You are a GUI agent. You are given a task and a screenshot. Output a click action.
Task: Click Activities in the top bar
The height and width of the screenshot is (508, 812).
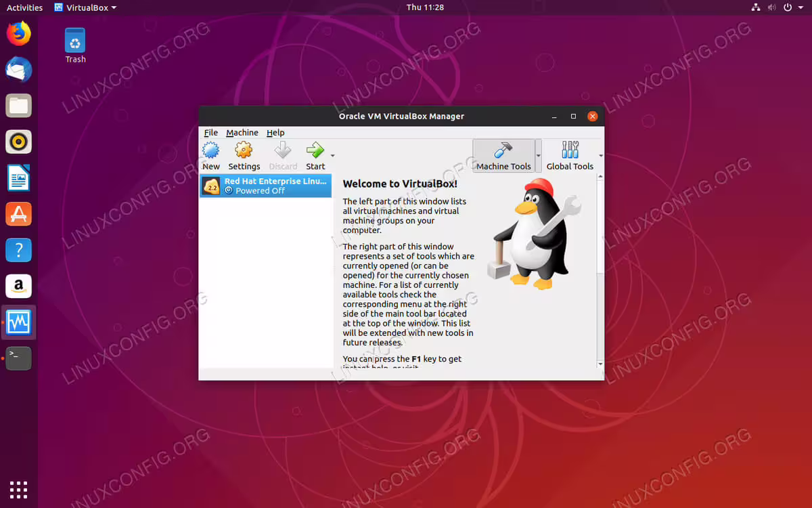24,7
